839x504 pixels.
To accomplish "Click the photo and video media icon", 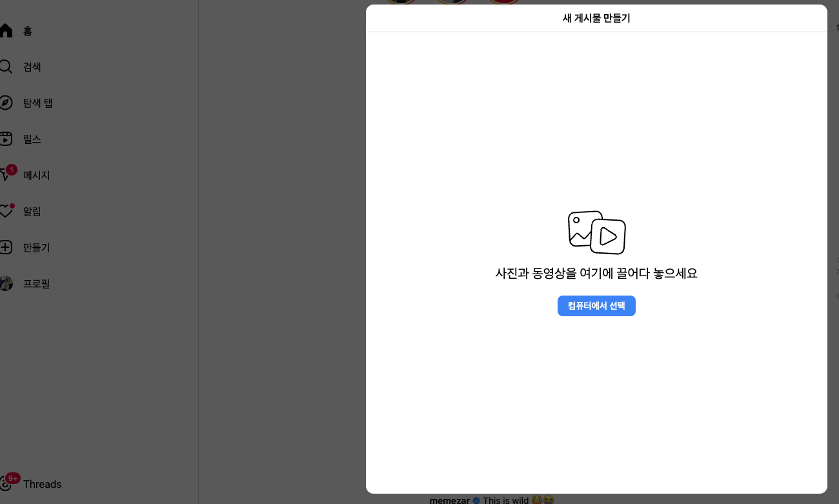I will pos(596,232).
